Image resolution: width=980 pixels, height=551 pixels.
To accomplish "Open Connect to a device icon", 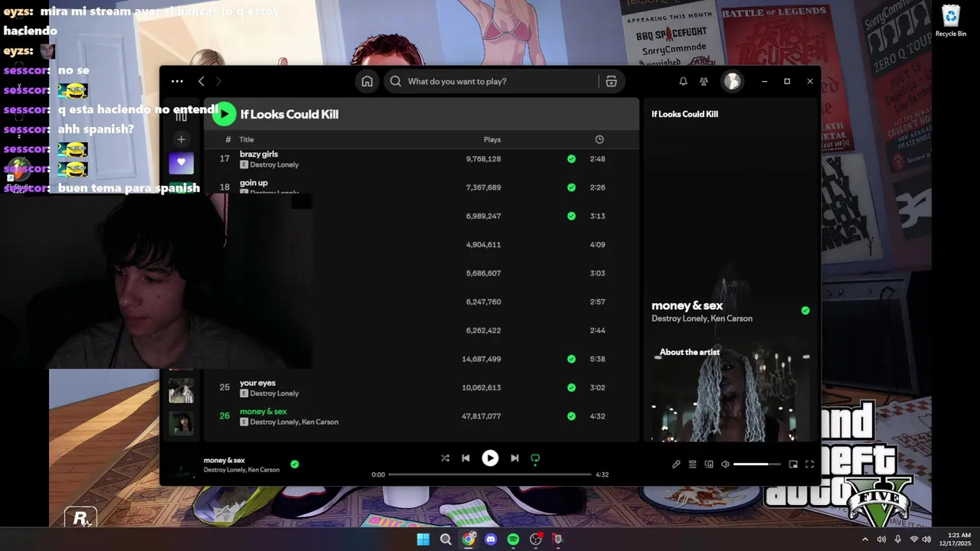I will (x=709, y=465).
